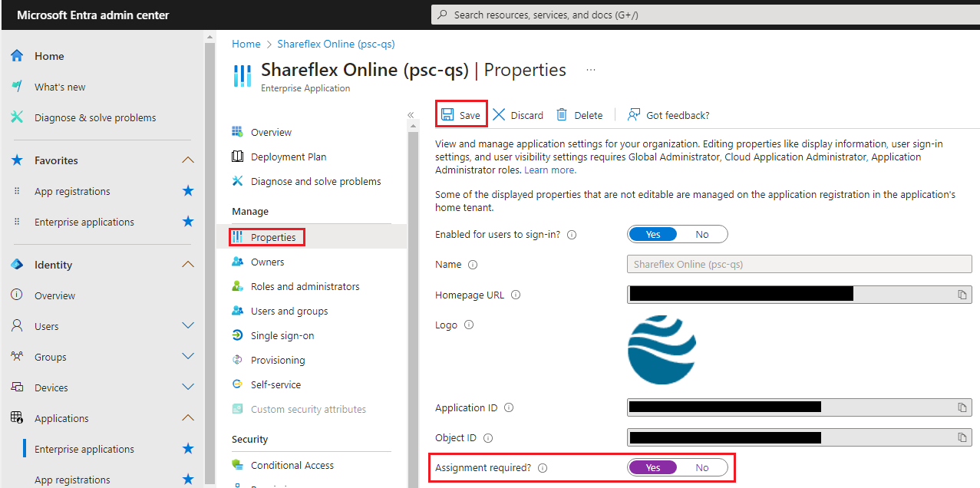The image size is (980, 488).
Task: Set Assignment required to No
Action: click(702, 467)
